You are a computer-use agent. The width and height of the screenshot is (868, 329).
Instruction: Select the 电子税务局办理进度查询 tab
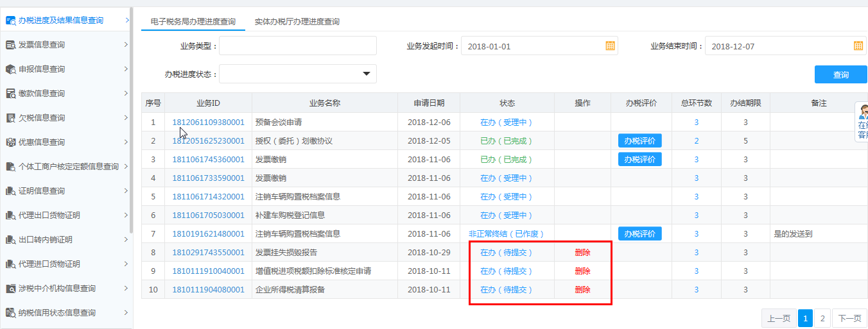[193, 22]
